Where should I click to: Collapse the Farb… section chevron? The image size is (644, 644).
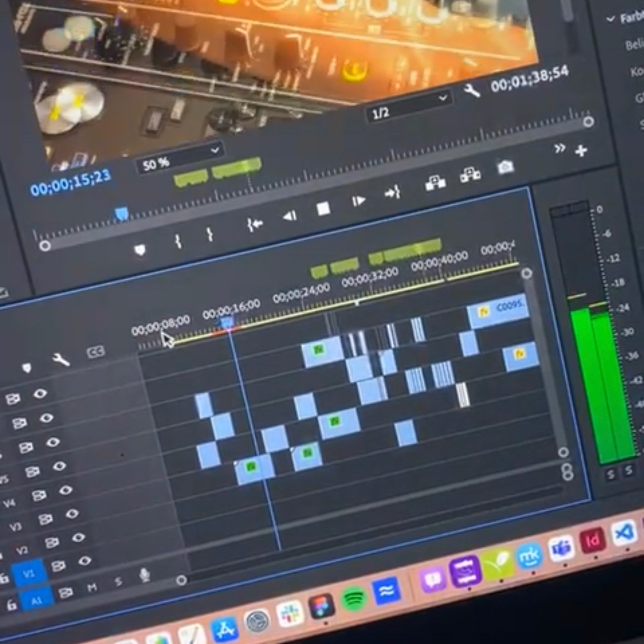611,19
